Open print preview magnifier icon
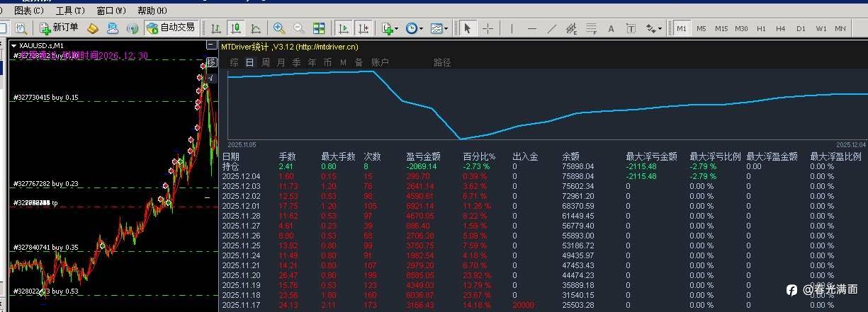868x312 pixels. point(21,28)
